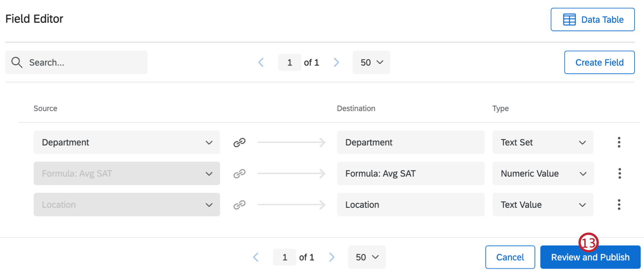This screenshot has height=274, width=644.
Task: Click inside the page number input field
Action: point(289,62)
